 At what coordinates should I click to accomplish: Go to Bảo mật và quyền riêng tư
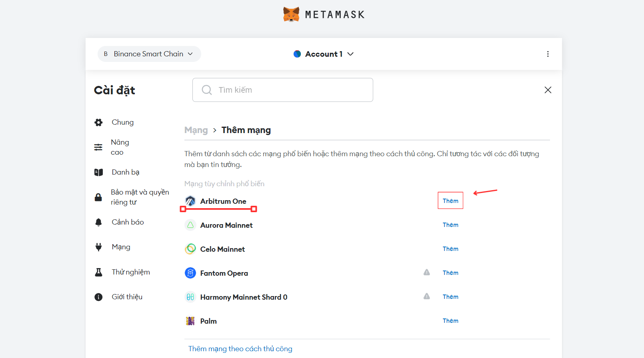(140, 197)
